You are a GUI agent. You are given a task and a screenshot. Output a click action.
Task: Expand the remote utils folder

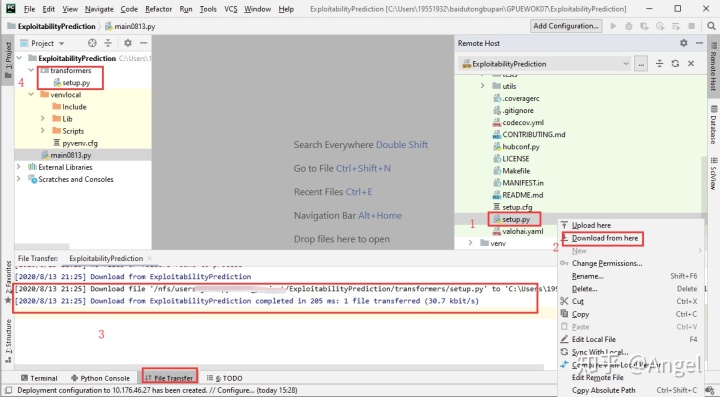click(483, 86)
